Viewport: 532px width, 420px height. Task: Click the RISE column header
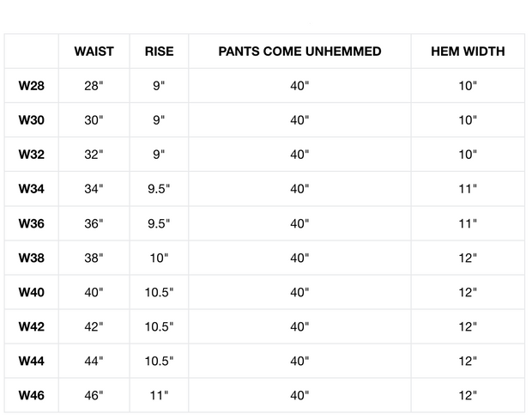(x=159, y=52)
